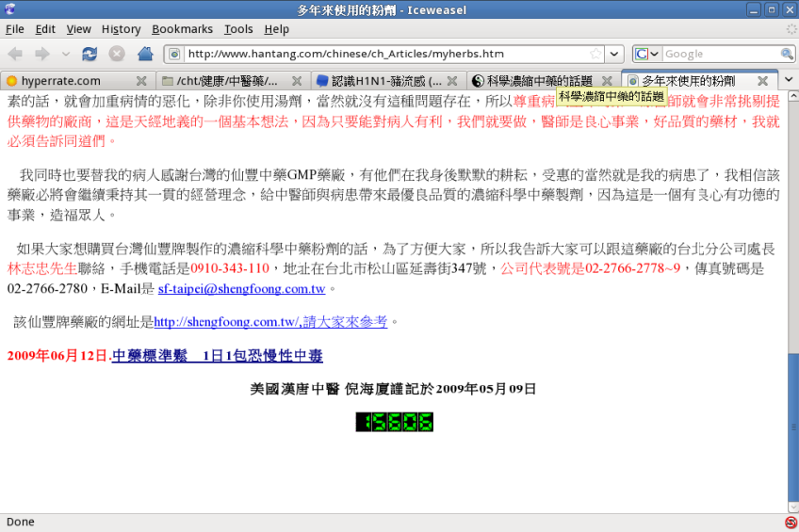Viewport: 799px width, 532px height.
Task: Open the back/forward history dropdown arrow
Action: pyautogui.click(x=66, y=54)
